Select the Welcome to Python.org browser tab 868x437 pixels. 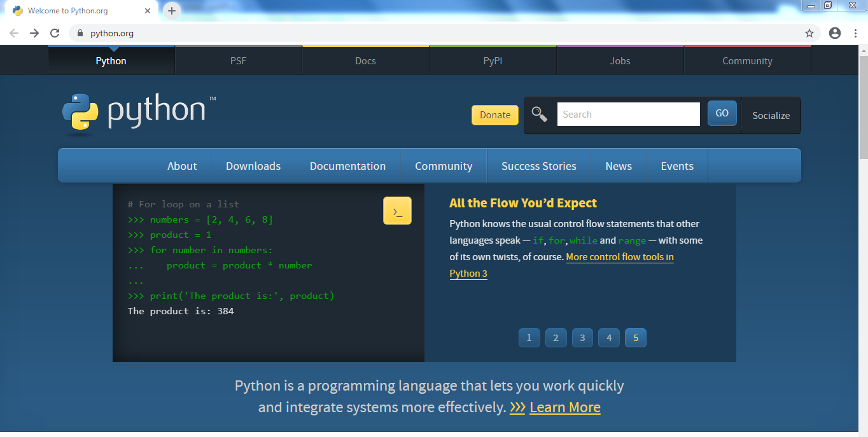[81, 11]
